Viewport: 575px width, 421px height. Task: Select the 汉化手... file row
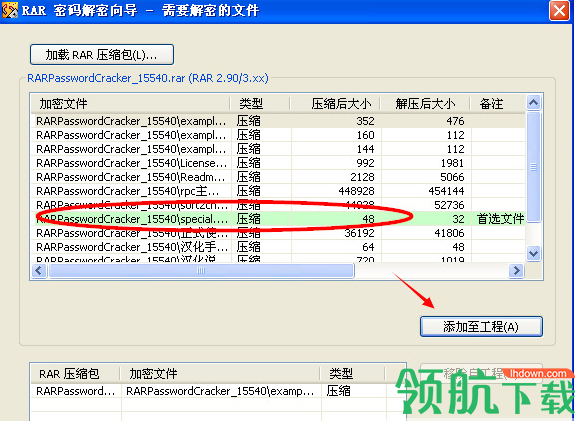click(x=278, y=247)
